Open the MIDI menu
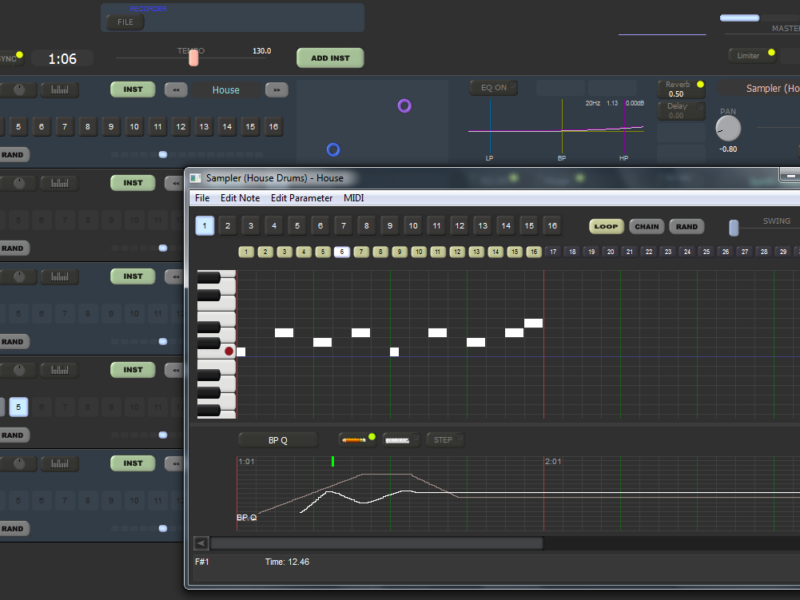 (x=354, y=198)
